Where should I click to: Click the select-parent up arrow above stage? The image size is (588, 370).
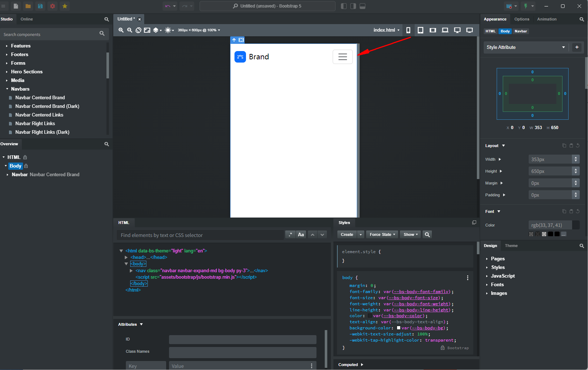coord(234,40)
